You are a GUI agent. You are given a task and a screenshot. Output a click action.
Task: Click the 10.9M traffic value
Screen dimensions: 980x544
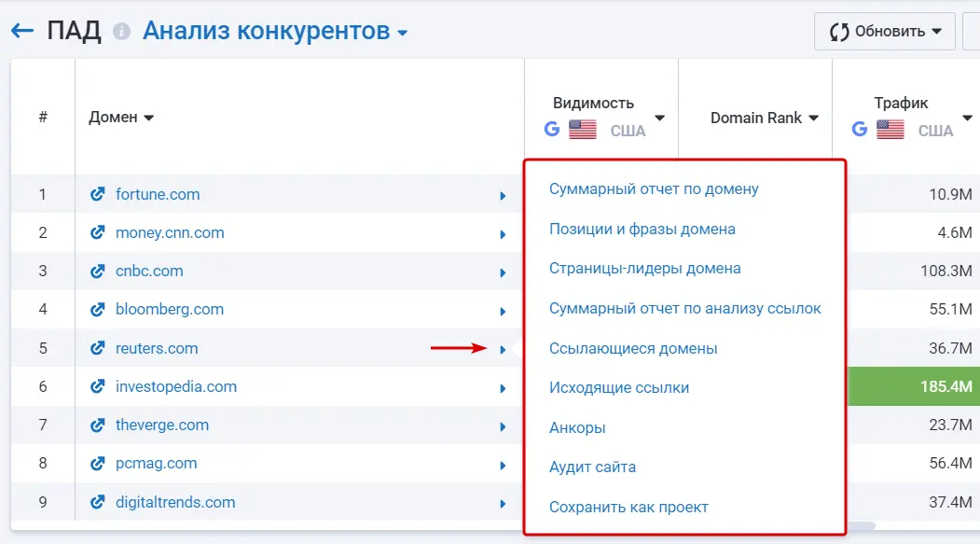pos(950,194)
